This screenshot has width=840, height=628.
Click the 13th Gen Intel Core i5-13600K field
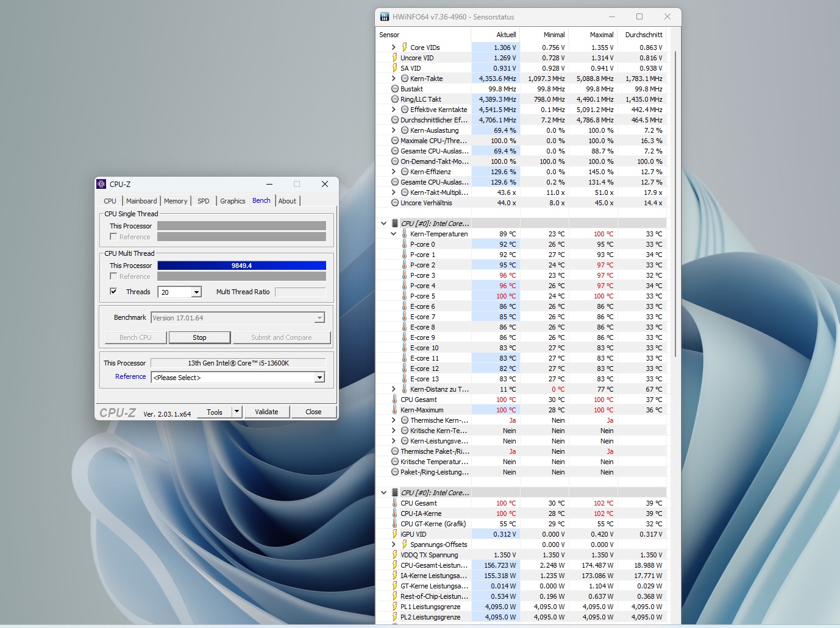tap(238, 363)
